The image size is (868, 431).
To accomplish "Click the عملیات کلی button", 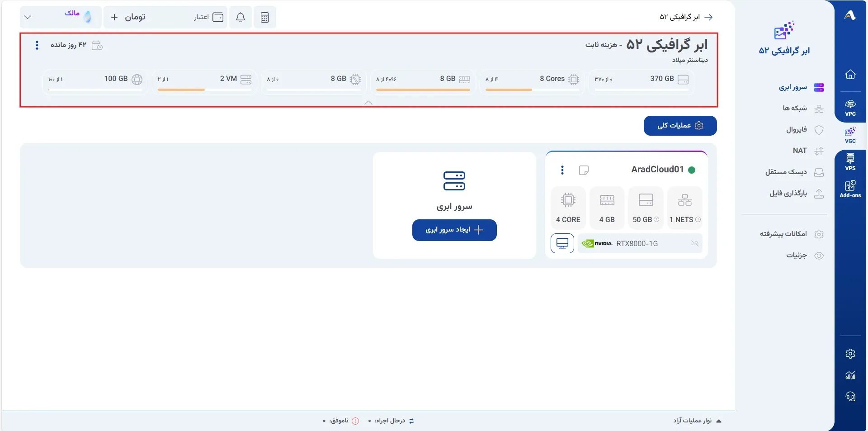I will pyautogui.click(x=680, y=126).
